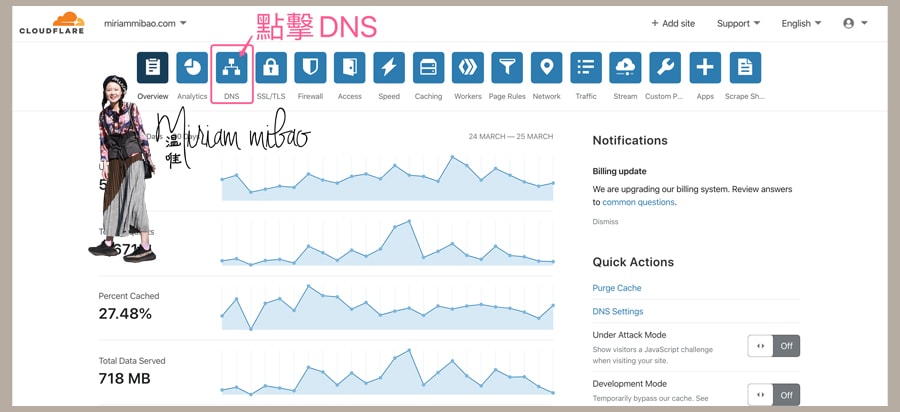Image resolution: width=900 pixels, height=412 pixels.
Task: Click the 27.48% cached value
Action: point(125,314)
